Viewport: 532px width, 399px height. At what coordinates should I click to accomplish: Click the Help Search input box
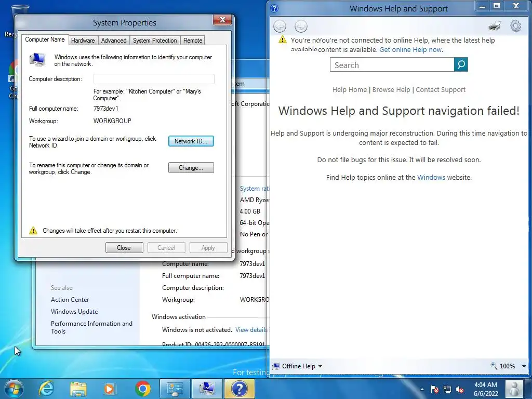[392, 64]
